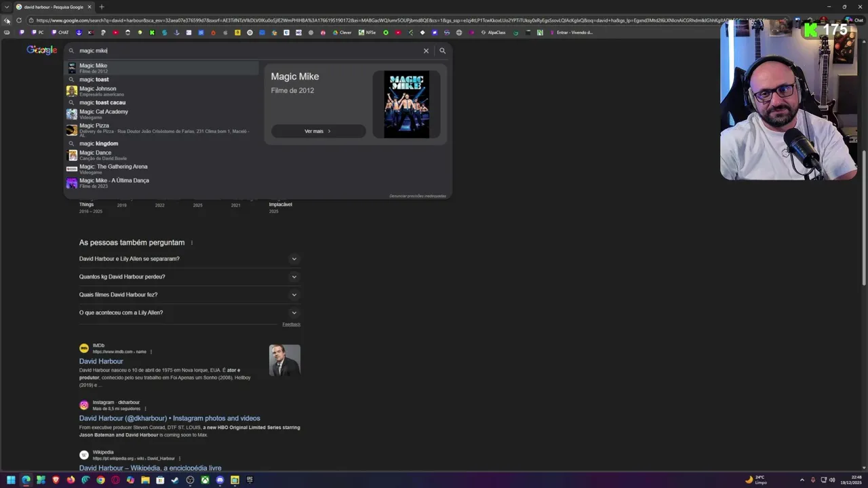Choose the 'Magic Pizza' suggestion
This screenshot has height=488, width=868.
[161, 130]
